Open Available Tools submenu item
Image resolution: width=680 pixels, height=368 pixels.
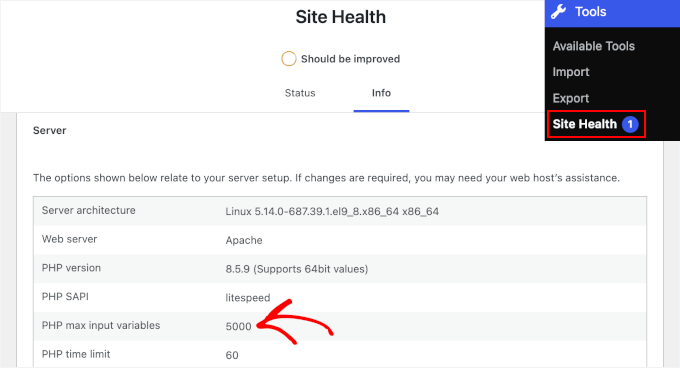593,46
